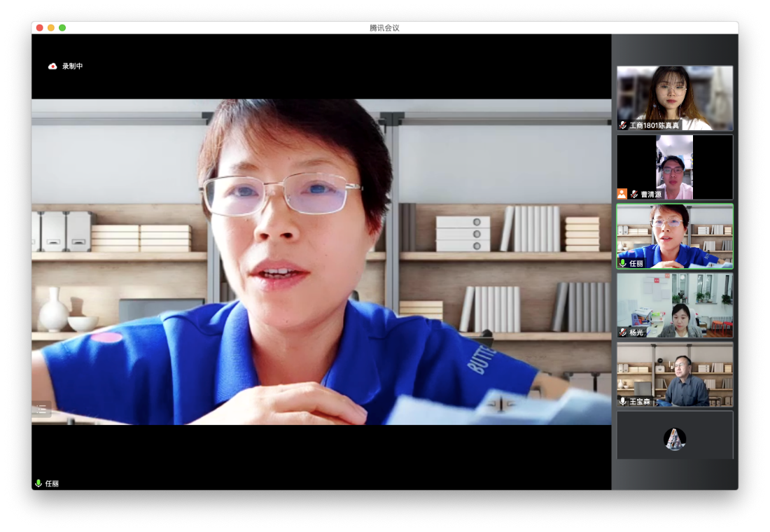
Task: Click the muted mic icon beside 杨光
Action: tap(623, 332)
